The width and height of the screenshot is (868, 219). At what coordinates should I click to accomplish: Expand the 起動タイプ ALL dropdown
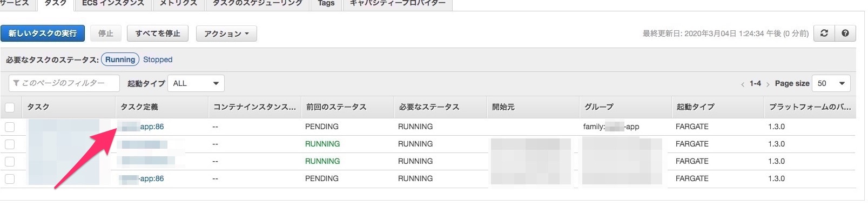pos(196,83)
